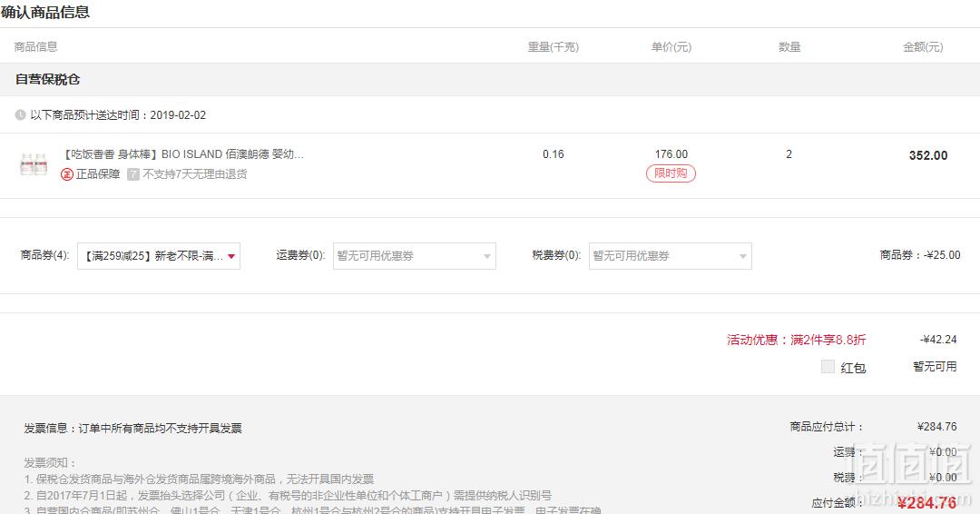This screenshot has width=980, height=514.
Task: Click the 商品信息 column header
Action: click(x=35, y=47)
